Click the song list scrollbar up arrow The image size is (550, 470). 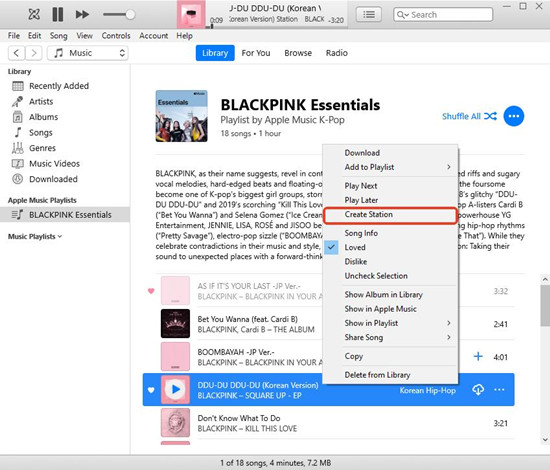(545, 279)
